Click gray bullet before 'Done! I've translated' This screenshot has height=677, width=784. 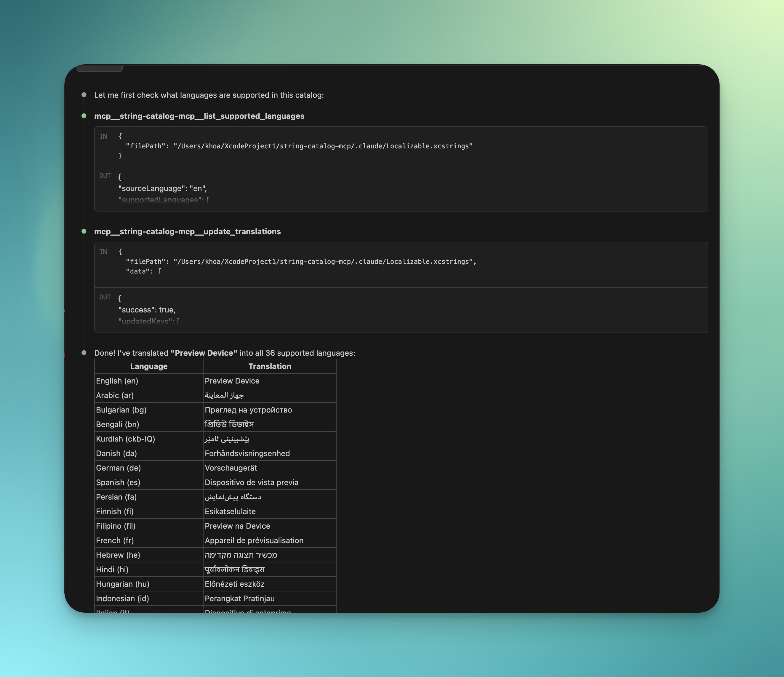click(84, 352)
